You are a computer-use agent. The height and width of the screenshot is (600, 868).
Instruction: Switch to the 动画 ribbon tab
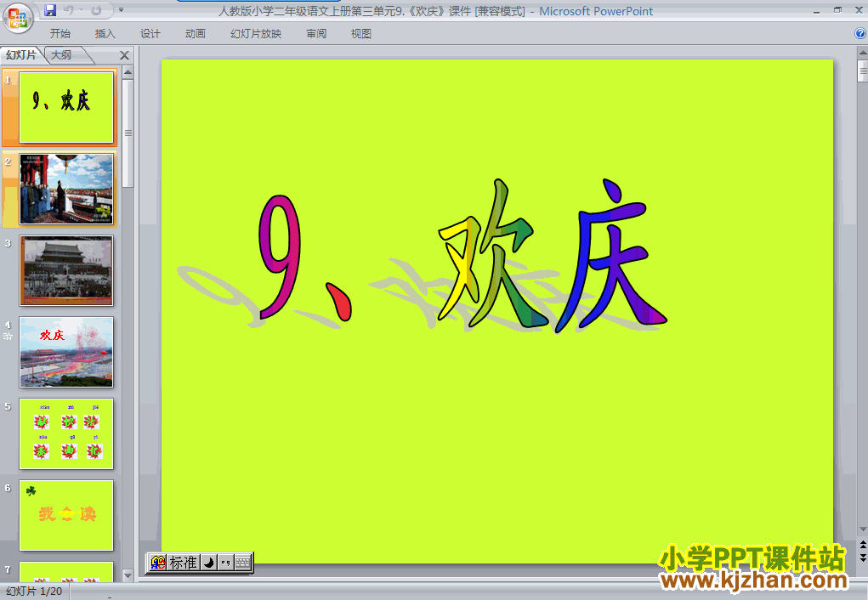pyautogui.click(x=196, y=34)
